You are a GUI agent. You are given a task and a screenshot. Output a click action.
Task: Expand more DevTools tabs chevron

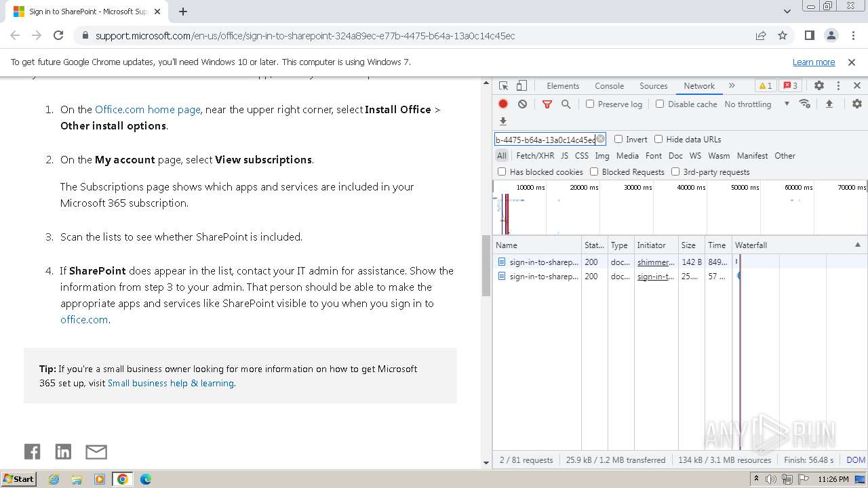tap(732, 86)
